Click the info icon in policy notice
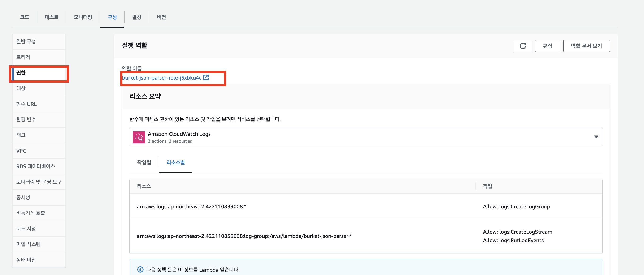 pyautogui.click(x=140, y=269)
